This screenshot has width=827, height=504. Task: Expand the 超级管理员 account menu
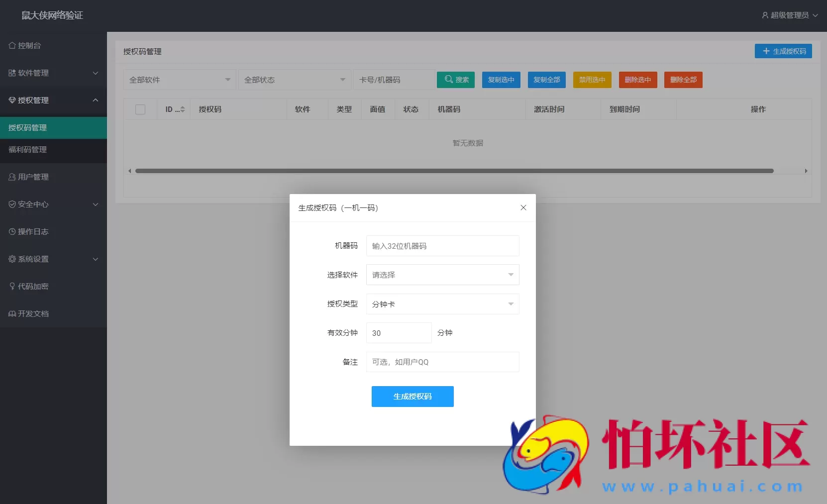[790, 15]
